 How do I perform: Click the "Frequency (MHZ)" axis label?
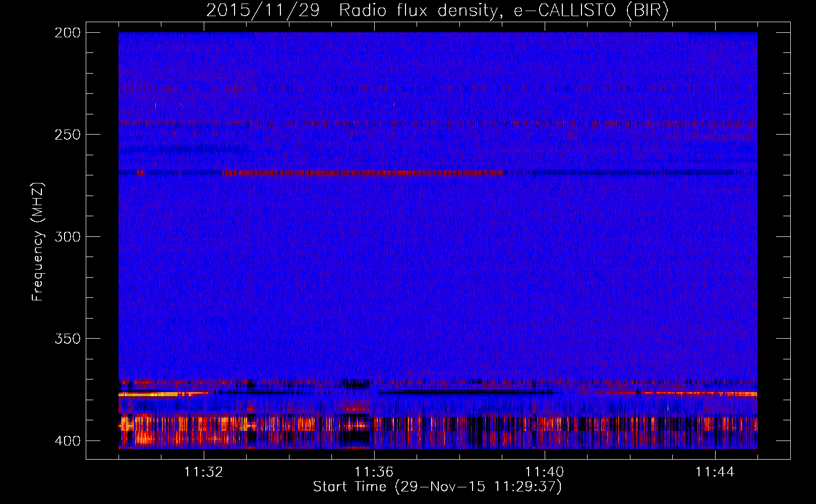click(x=38, y=241)
